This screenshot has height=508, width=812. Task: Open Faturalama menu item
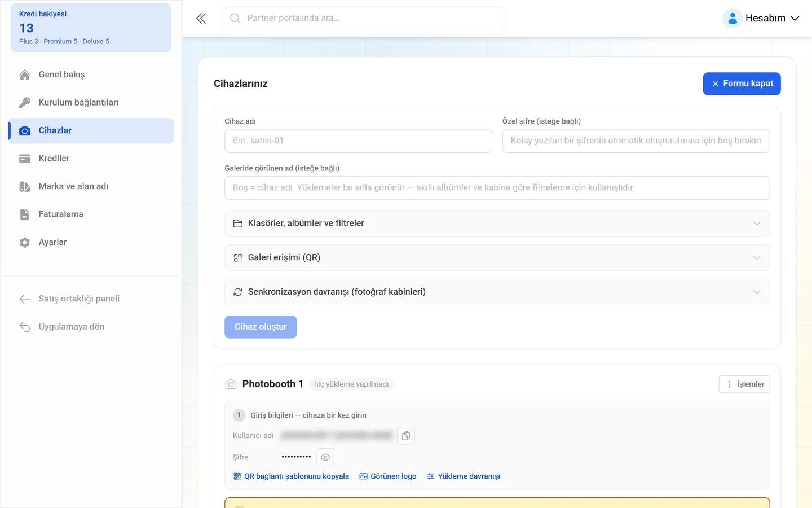91,214
